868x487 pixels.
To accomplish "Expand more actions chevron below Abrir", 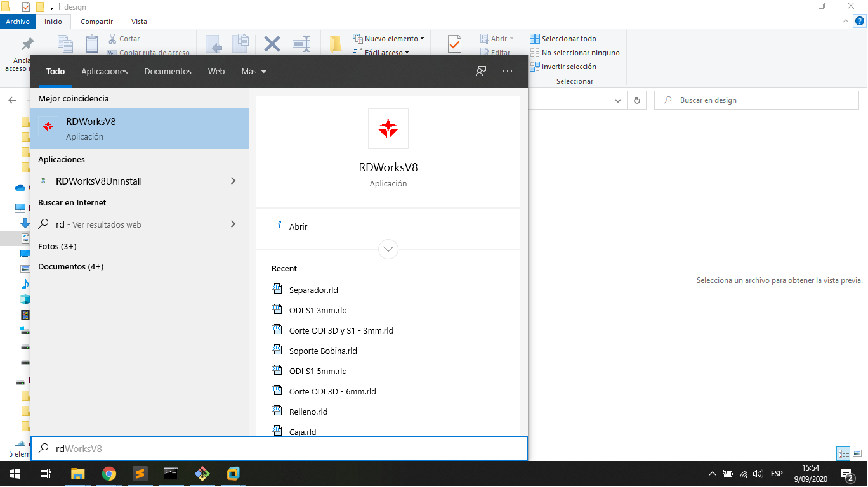I will pyautogui.click(x=388, y=249).
